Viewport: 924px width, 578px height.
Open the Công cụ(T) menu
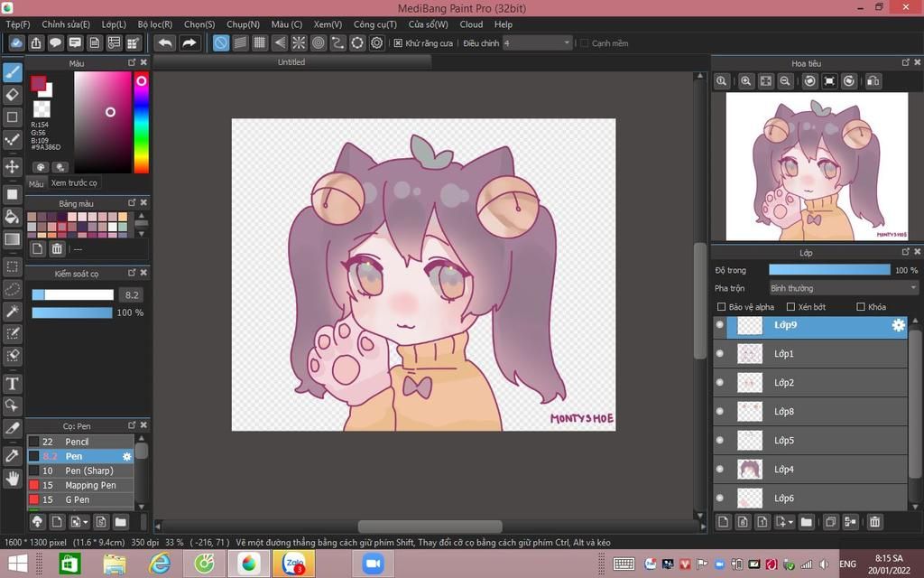point(374,24)
